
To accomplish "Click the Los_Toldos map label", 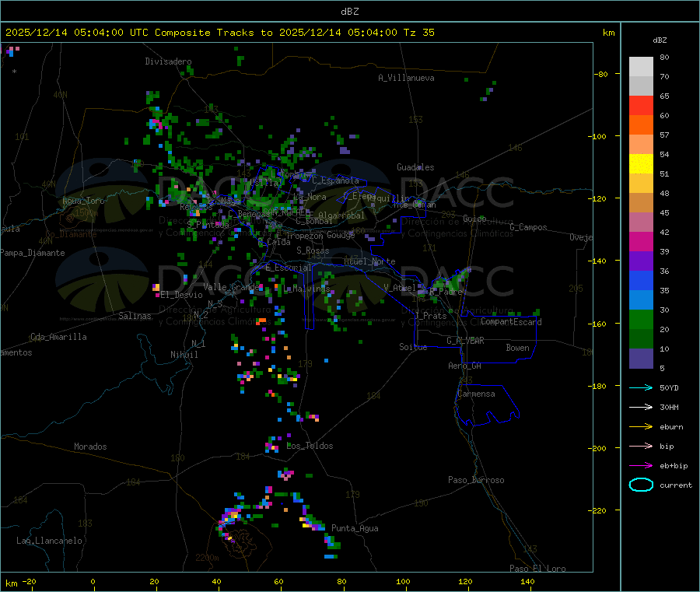I will click(310, 446).
